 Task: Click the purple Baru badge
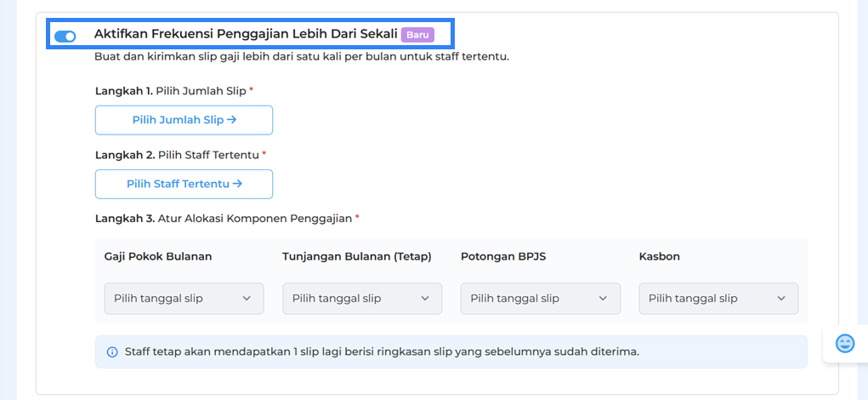417,35
